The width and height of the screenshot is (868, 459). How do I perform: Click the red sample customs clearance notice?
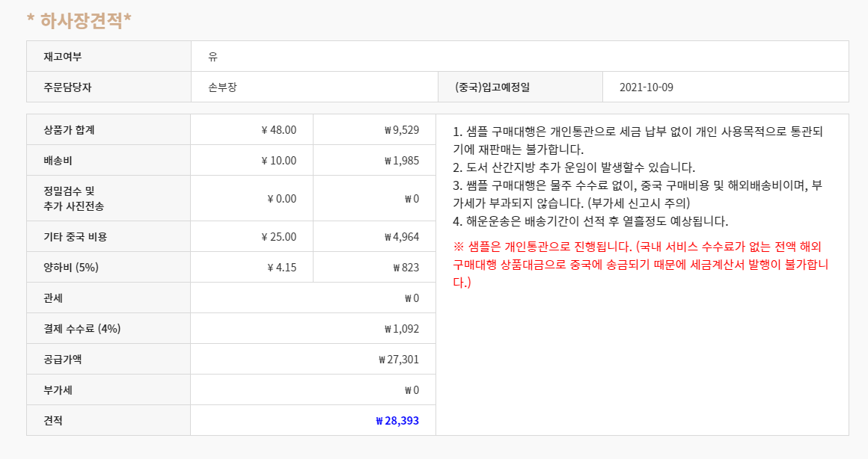[641, 265]
